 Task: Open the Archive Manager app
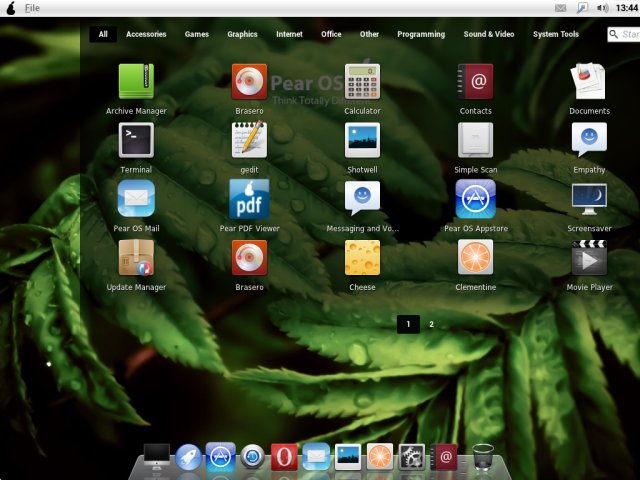tap(136, 82)
